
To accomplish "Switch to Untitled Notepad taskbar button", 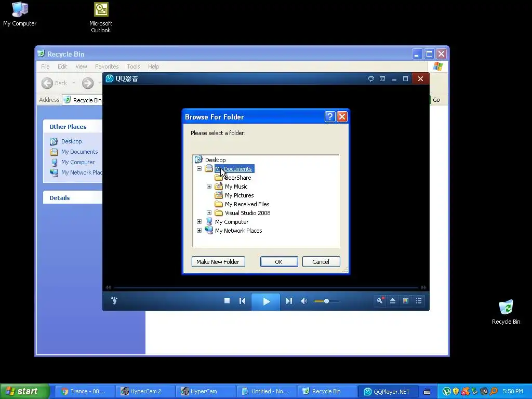I will coord(266,391).
